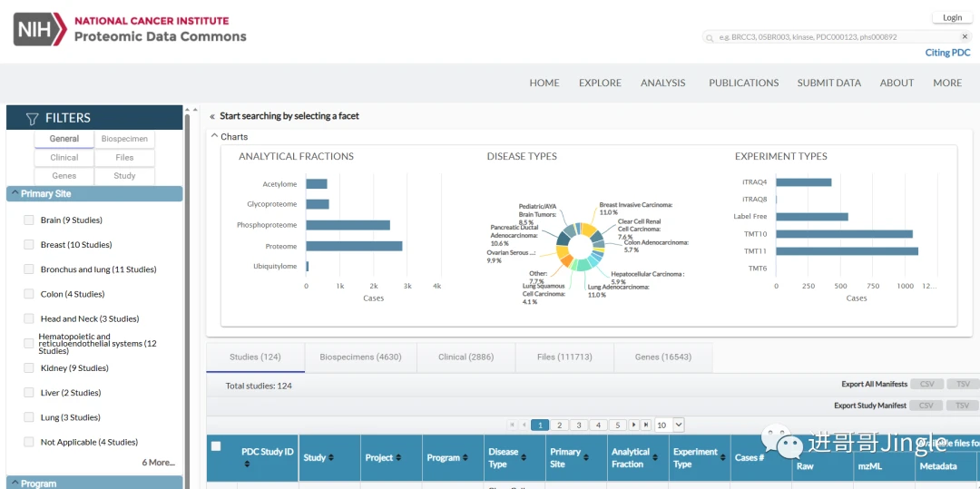Image resolution: width=980 pixels, height=489 pixels.
Task: Switch to the Biospecimens (4630) tab
Action: point(360,357)
